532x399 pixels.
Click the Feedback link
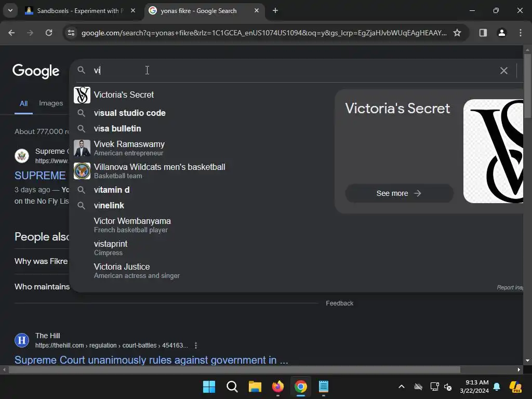pos(340,303)
